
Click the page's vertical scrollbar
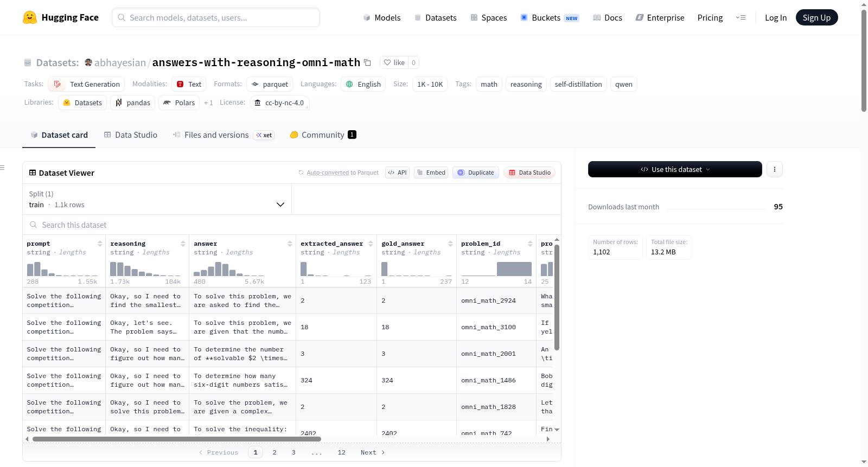[x=864, y=61]
